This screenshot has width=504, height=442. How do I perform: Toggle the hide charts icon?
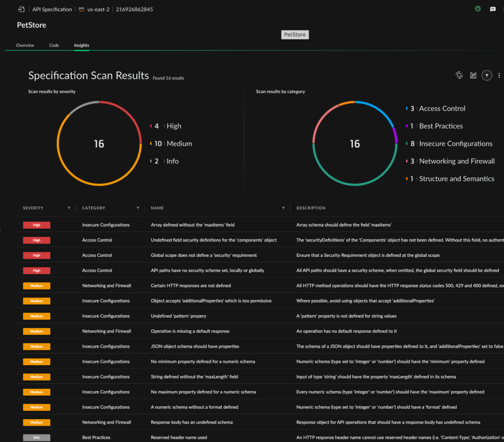point(473,76)
